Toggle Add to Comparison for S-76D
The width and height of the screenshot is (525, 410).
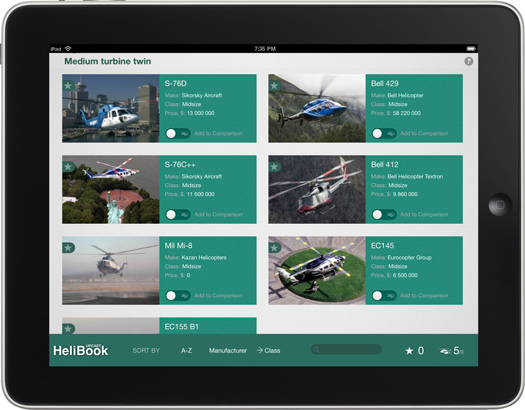177,133
